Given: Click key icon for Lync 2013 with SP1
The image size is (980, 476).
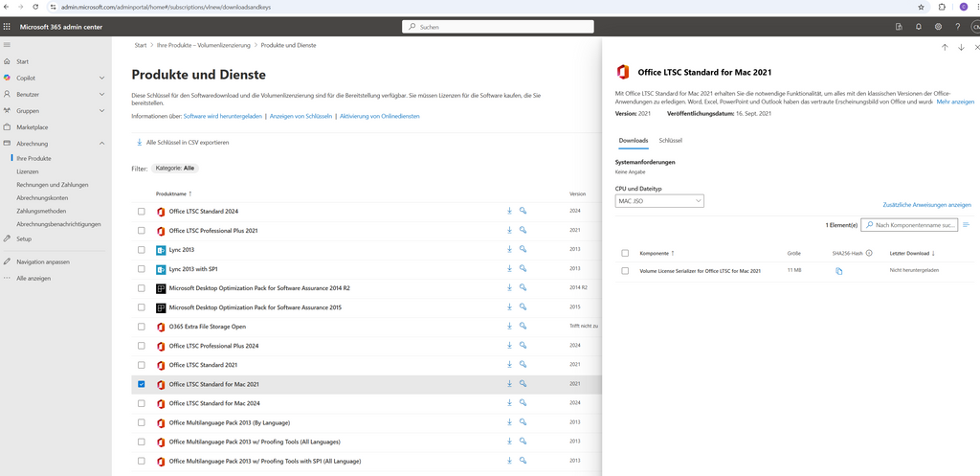Looking at the screenshot, I should coord(523,268).
